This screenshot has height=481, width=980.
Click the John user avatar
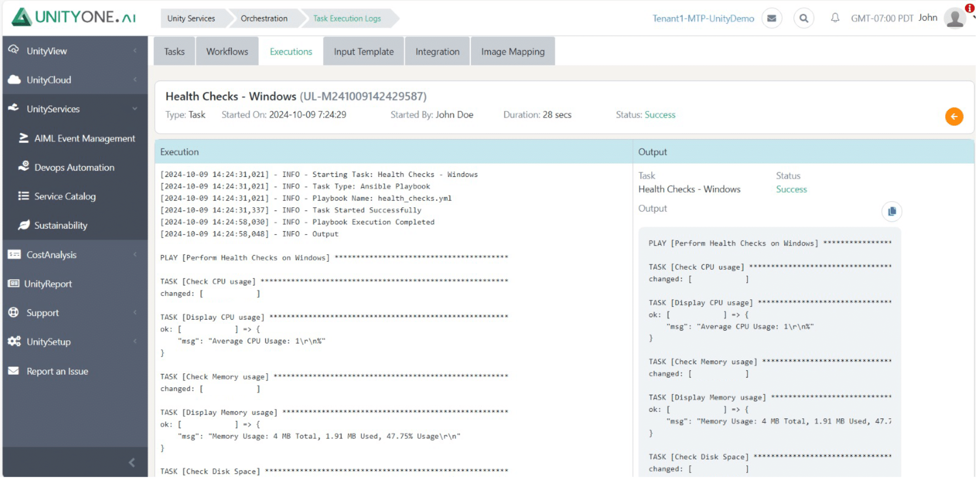click(x=955, y=18)
